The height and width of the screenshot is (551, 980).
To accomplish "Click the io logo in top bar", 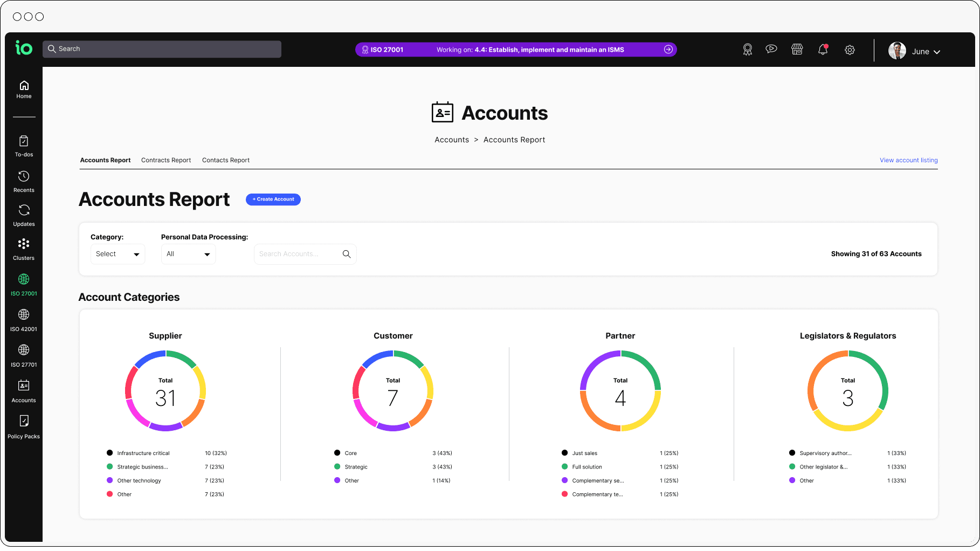I will point(24,49).
